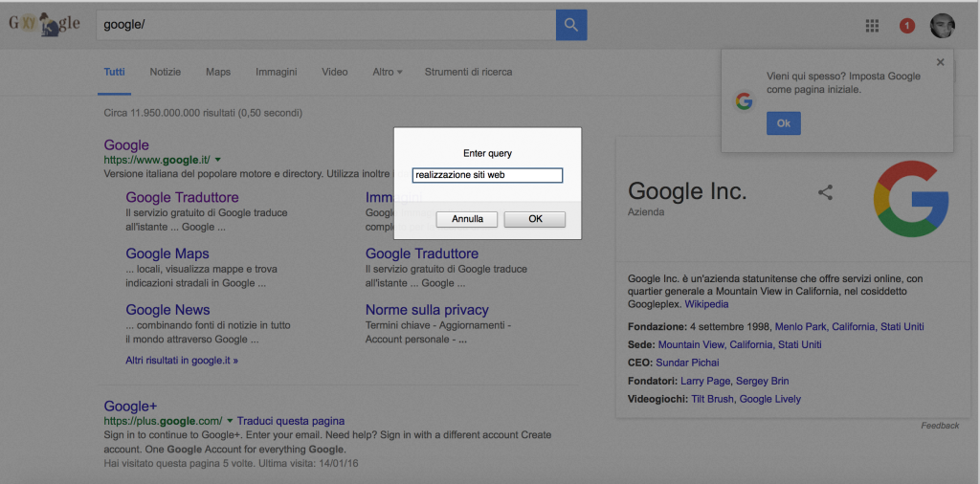Screen dimensions: 980x484
Task: Click the https://plus.google.com/ URL text
Action: coord(163,421)
